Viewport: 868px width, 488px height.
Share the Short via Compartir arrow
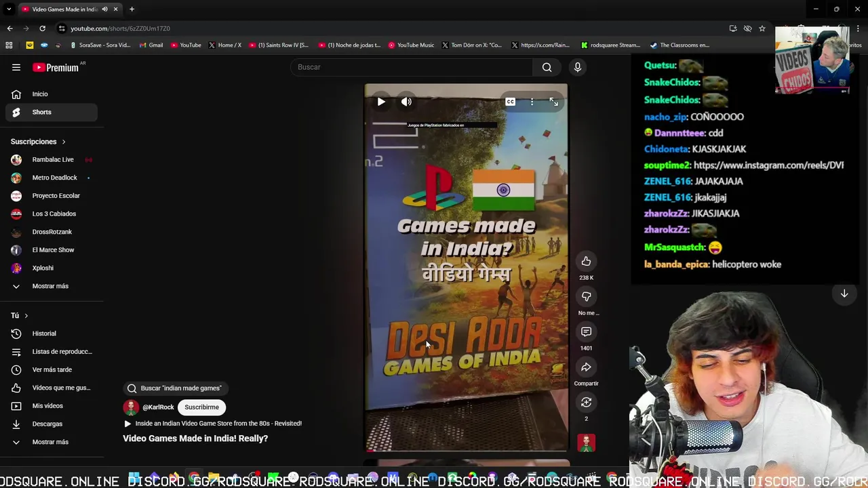tap(586, 367)
